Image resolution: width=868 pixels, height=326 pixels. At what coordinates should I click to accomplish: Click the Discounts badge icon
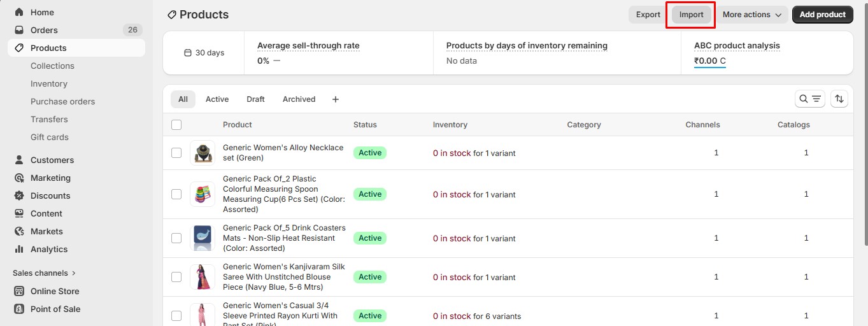tap(19, 195)
